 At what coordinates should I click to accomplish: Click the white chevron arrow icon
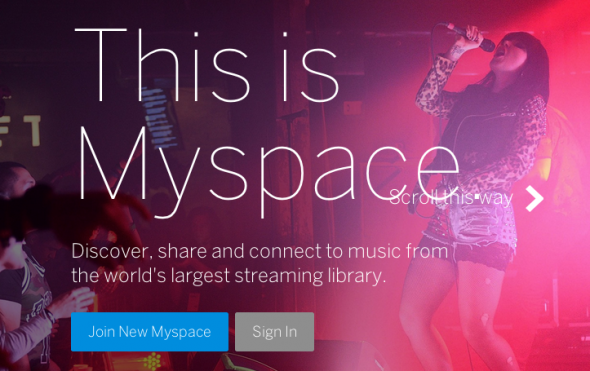coord(535,198)
